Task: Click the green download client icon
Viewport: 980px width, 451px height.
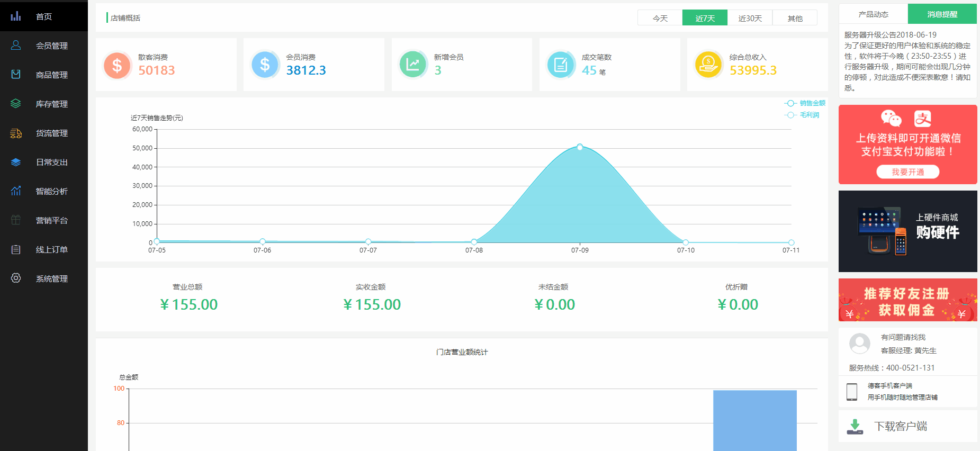Action: click(855, 426)
